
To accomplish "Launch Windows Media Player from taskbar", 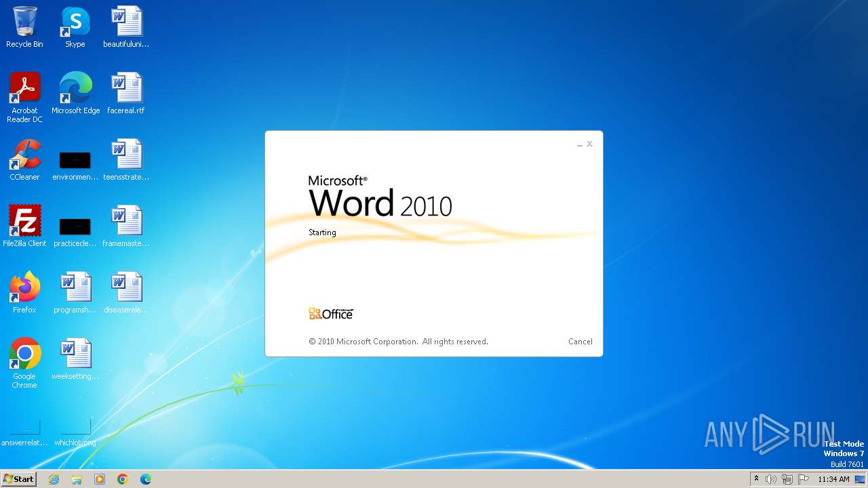I will tap(100, 479).
